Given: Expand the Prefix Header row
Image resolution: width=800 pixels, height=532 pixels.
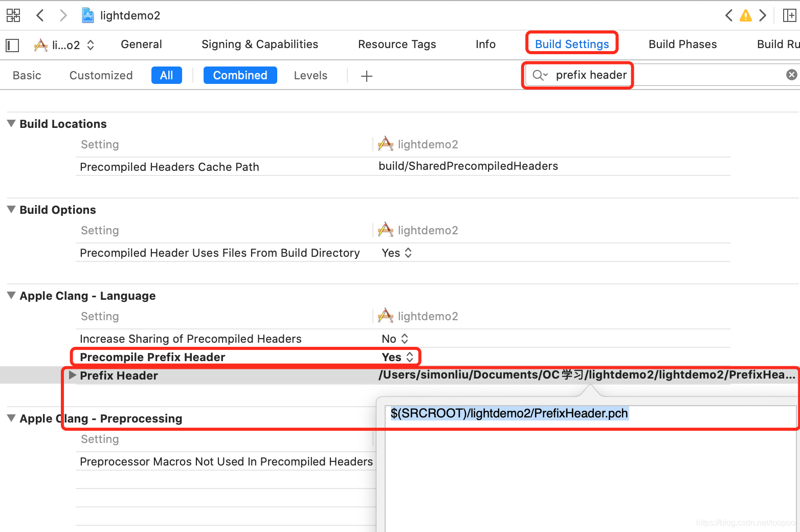Looking at the screenshot, I should (x=73, y=375).
